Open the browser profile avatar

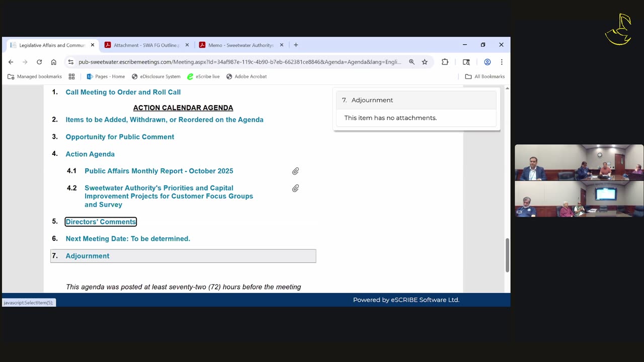[487, 62]
